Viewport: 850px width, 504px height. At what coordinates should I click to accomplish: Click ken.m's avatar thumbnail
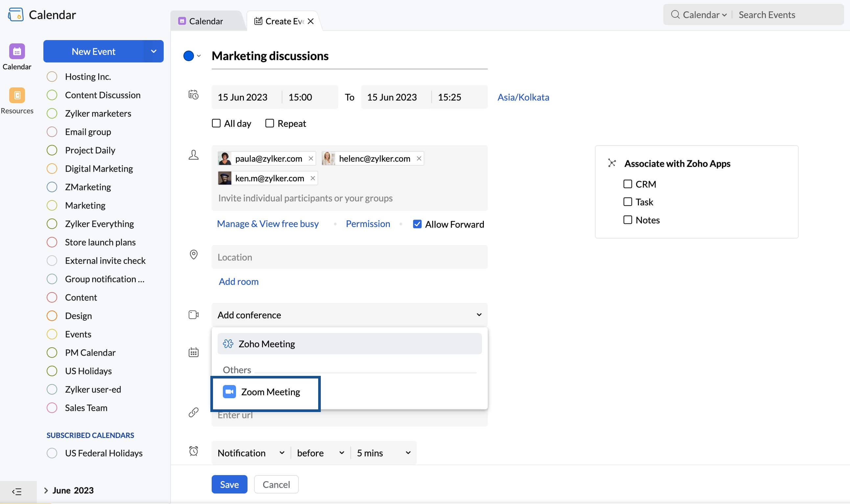224,178
